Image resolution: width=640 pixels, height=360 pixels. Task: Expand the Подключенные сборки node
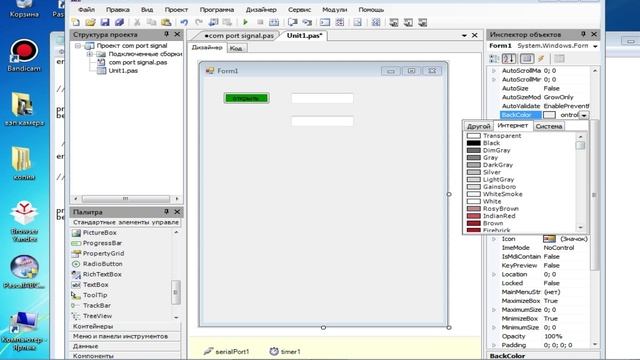(x=89, y=54)
